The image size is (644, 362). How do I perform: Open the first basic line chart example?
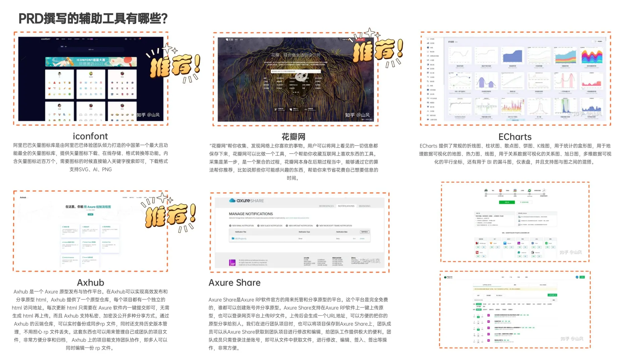tap(460, 56)
